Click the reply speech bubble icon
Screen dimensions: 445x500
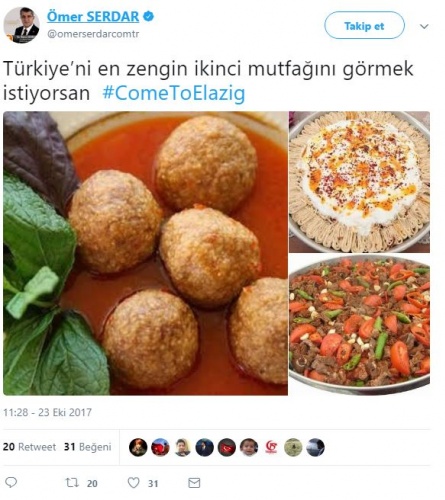(11, 482)
